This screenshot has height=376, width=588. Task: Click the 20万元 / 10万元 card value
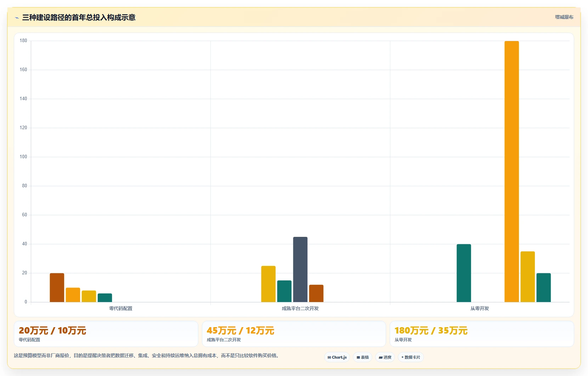[52, 331]
